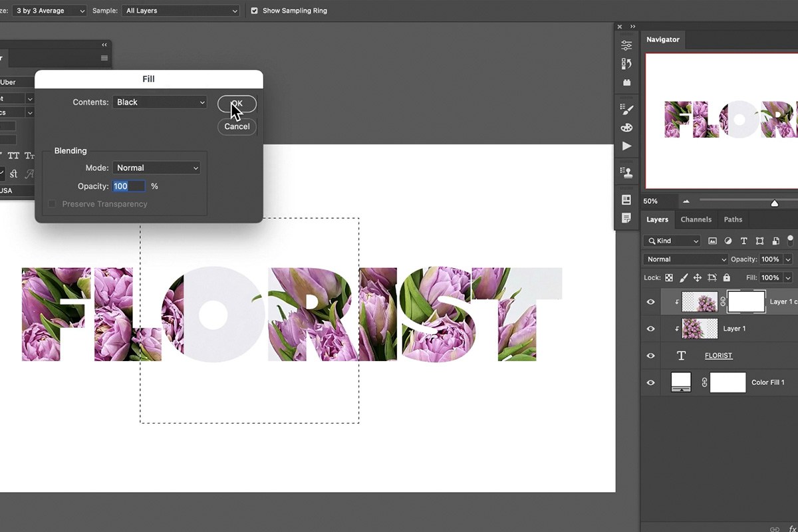Switch to the Layers tab
This screenshot has width=798, height=532.
[658, 219]
